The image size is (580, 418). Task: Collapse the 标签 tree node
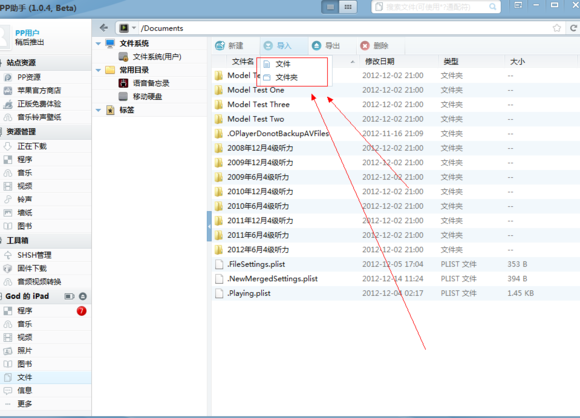coord(98,110)
